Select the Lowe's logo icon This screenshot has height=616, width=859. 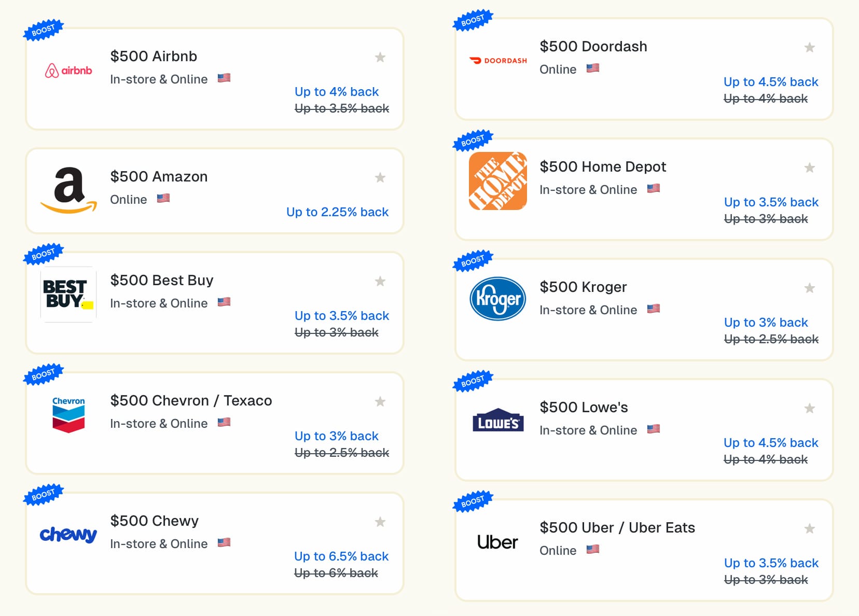(497, 420)
